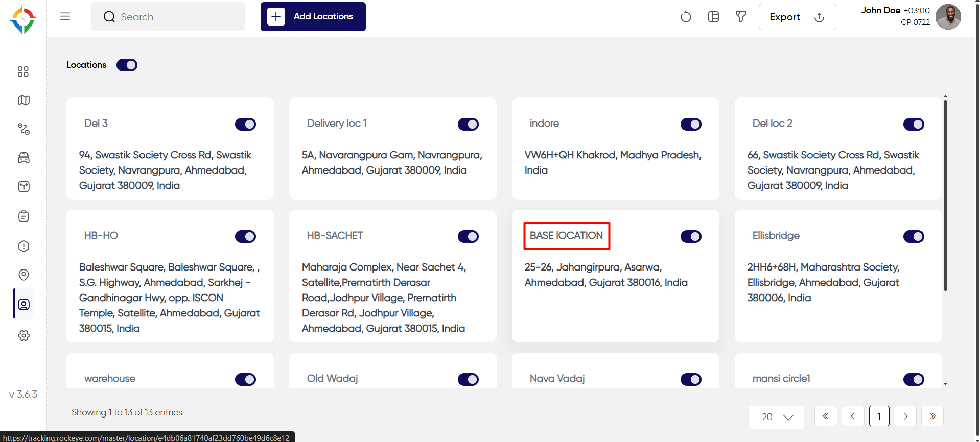The width and height of the screenshot is (980, 442).
Task: Click the v 3.6.3 version label
Action: click(24, 394)
